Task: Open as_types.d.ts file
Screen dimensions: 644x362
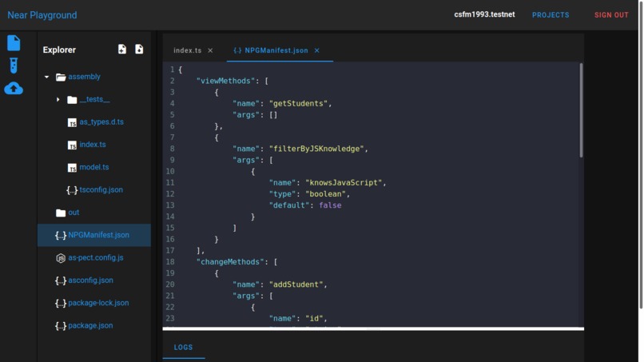Action: coord(101,122)
